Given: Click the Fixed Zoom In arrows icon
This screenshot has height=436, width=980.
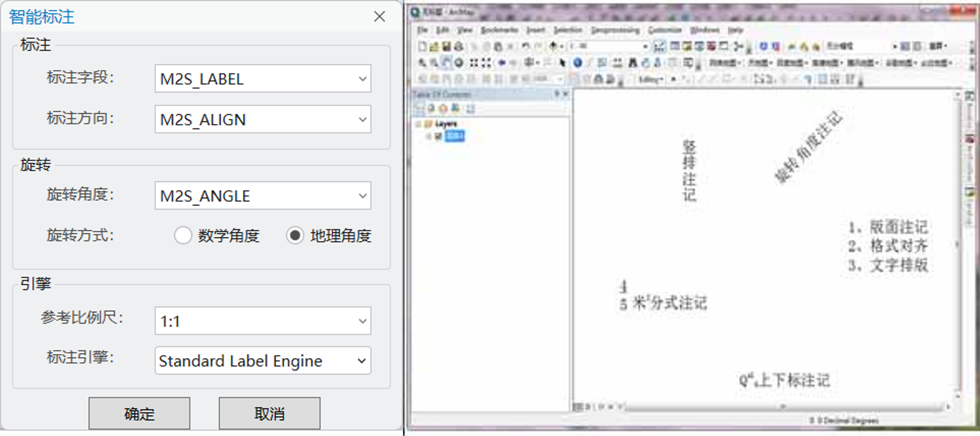Looking at the screenshot, I should coord(473,63).
